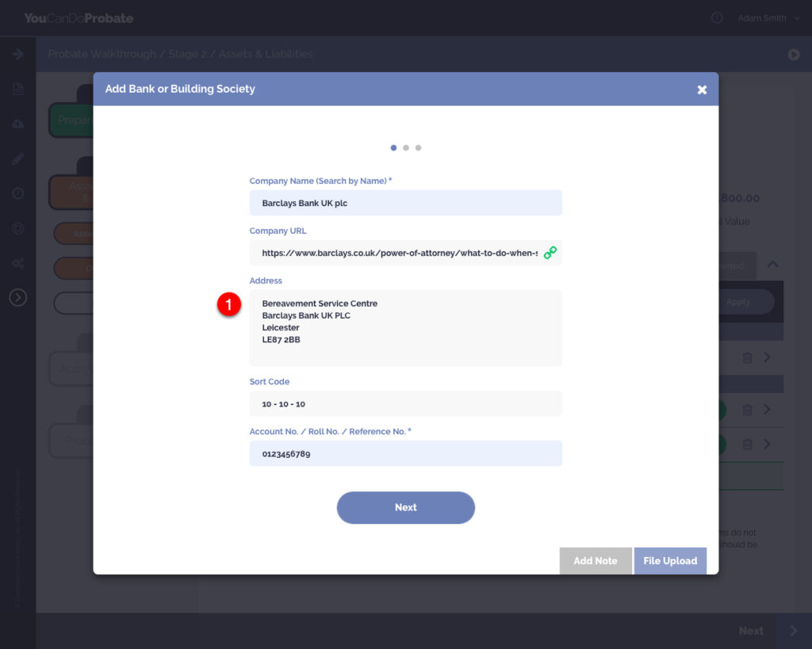Select the pencil edit icon in the sidebar
The height and width of the screenshot is (649, 812).
(x=17, y=158)
